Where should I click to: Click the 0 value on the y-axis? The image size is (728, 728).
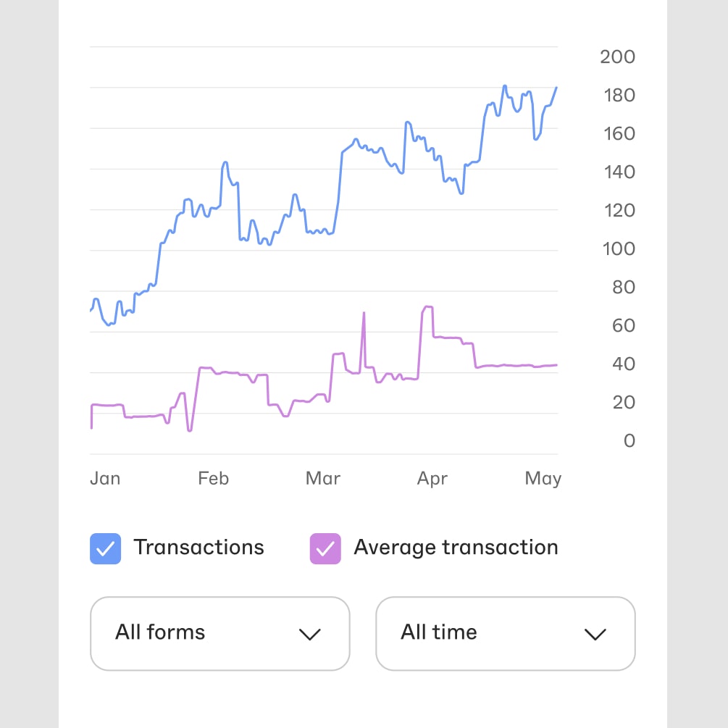coord(629,440)
